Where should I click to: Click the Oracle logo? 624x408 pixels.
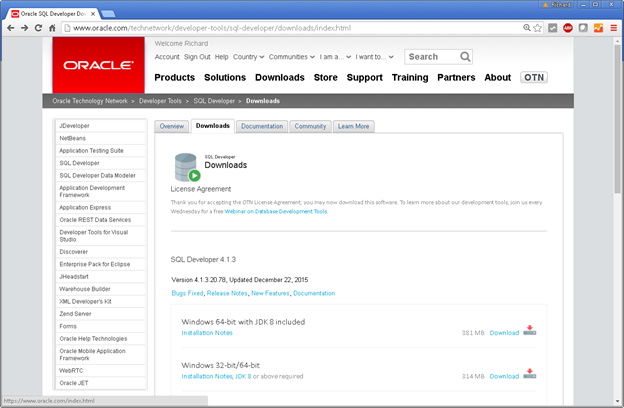[x=98, y=65]
